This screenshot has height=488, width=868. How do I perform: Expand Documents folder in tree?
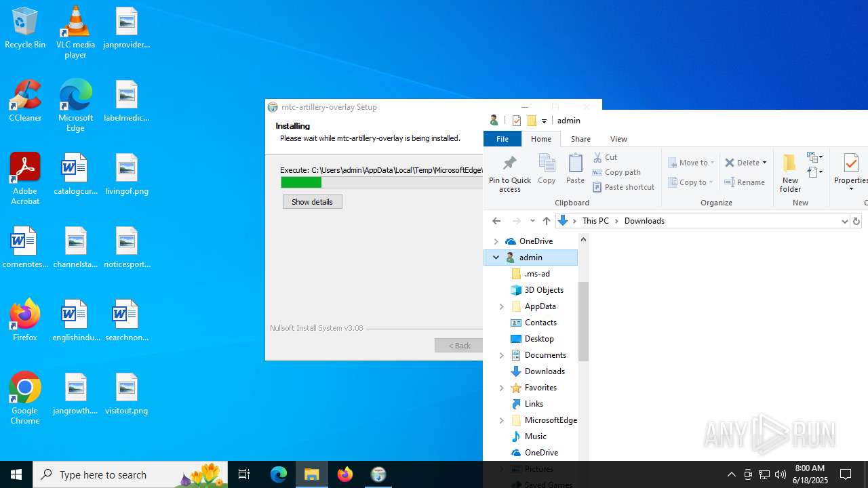[502, 355]
